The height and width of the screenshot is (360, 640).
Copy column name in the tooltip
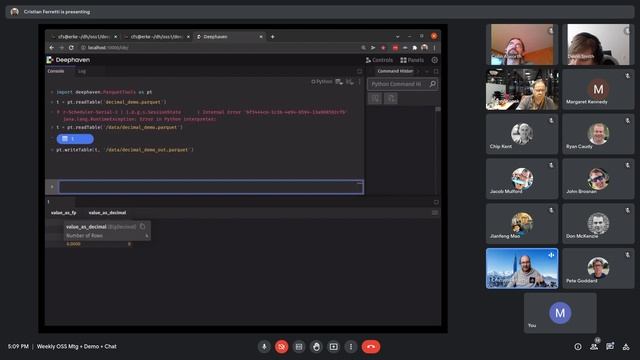pyautogui.click(x=142, y=227)
